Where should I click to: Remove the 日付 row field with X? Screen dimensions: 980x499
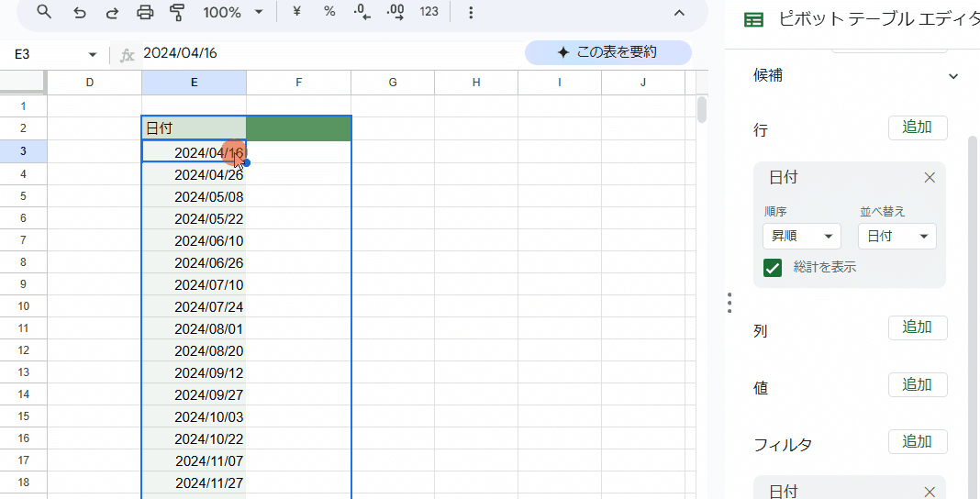click(x=930, y=178)
